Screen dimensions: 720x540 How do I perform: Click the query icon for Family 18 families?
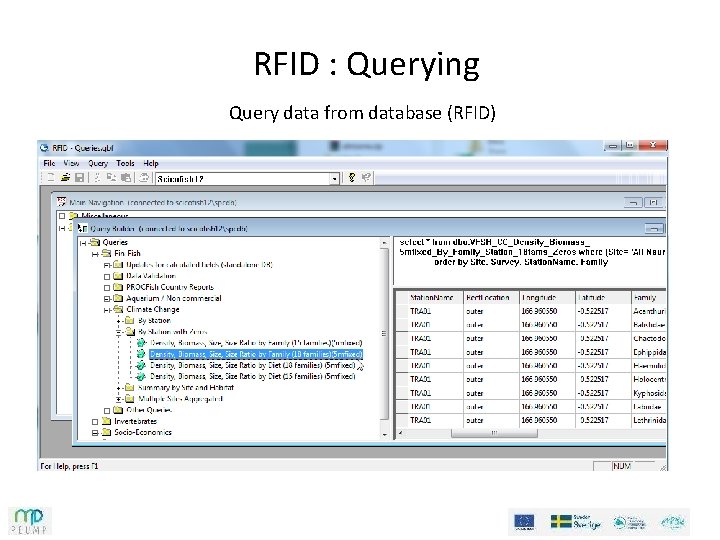pos(141,354)
